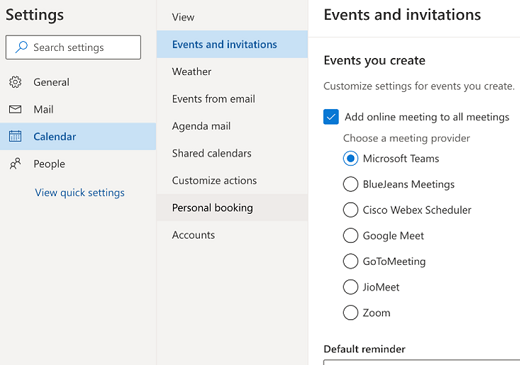The height and width of the screenshot is (365, 520).
Task: Click Customize settings for events description
Action: click(x=419, y=86)
